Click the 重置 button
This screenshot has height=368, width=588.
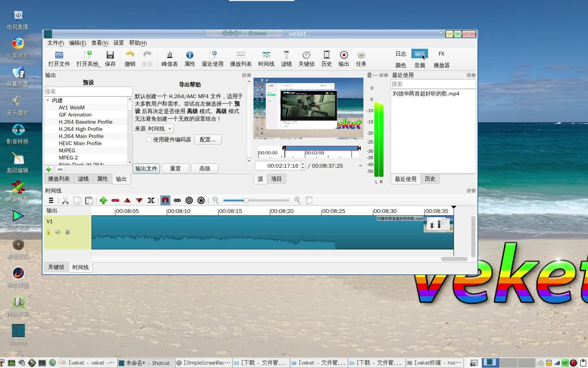click(176, 168)
